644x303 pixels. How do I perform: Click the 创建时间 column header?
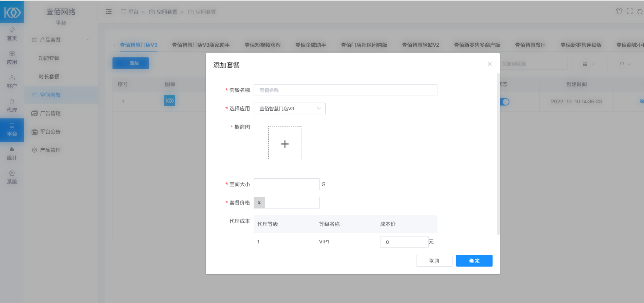pos(576,84)
